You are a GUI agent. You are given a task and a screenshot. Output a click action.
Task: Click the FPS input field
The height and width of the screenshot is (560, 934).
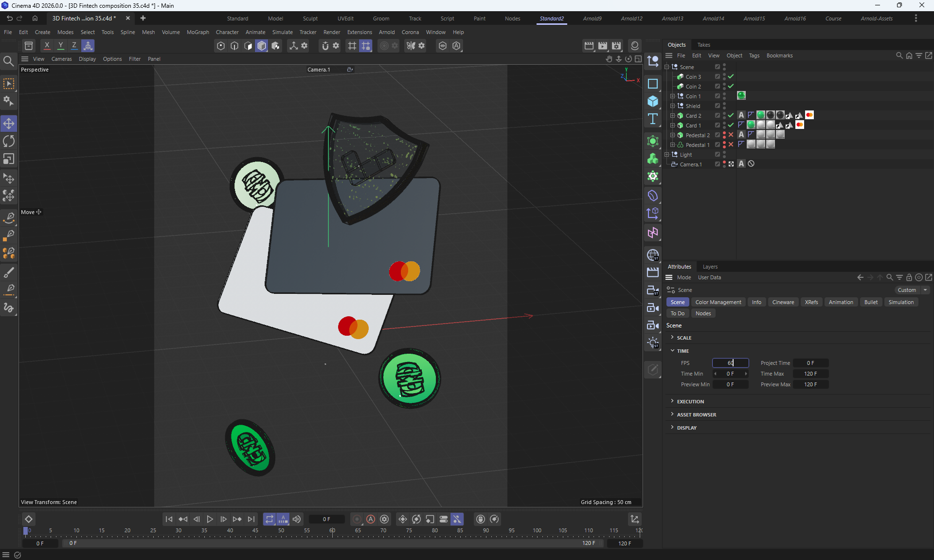click(730, 363)
